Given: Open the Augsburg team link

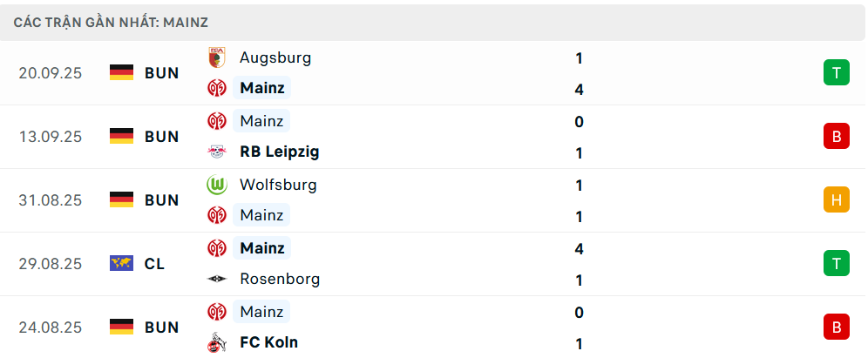Looking at the screenshot, I should pyautogui.click(x=275, y=58).
